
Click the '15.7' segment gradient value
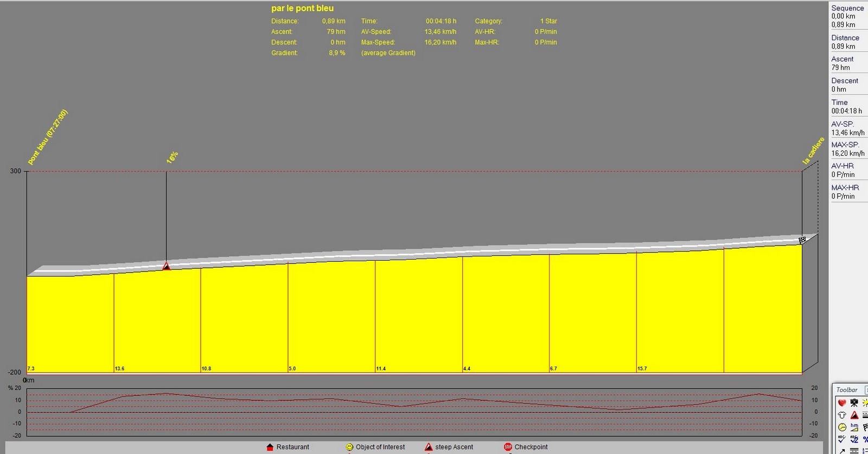(642, 369)
